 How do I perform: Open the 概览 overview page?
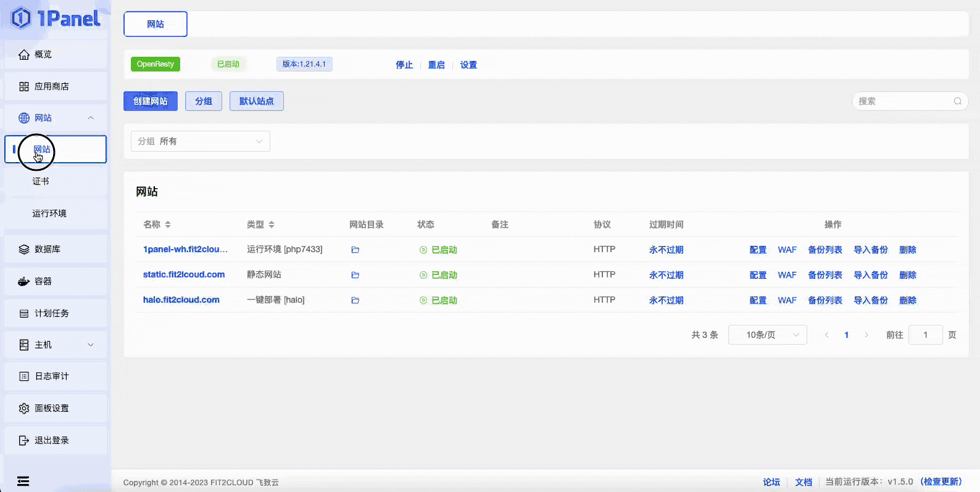(x=56, y=54)
